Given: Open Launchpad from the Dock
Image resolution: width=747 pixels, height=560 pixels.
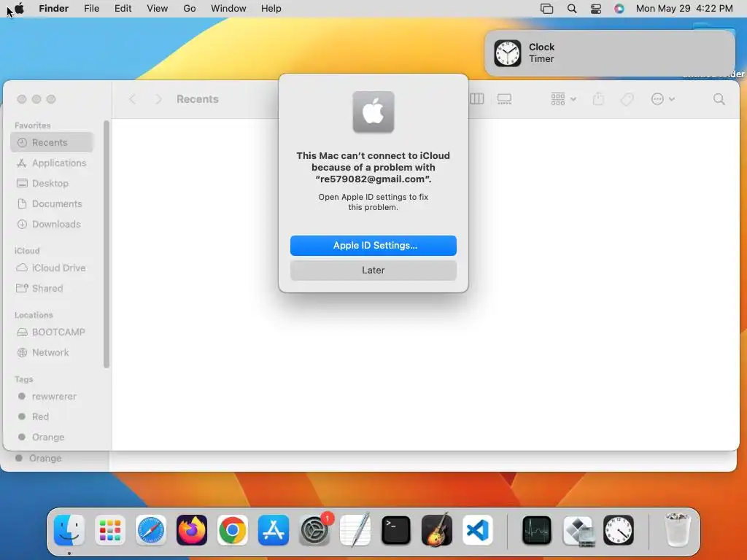Looking at the screenshot, I should [x=110, y=530].
